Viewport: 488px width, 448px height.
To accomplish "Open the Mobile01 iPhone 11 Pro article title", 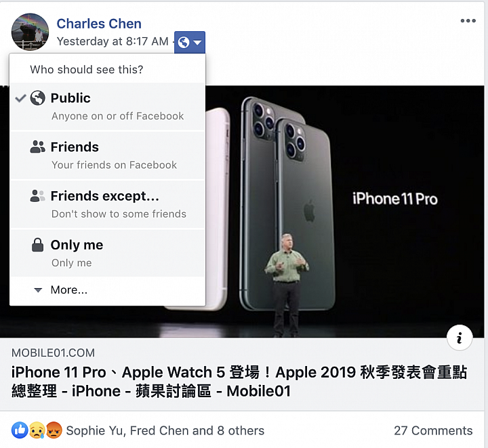I will pyautogui.click(x=239, y=382).
